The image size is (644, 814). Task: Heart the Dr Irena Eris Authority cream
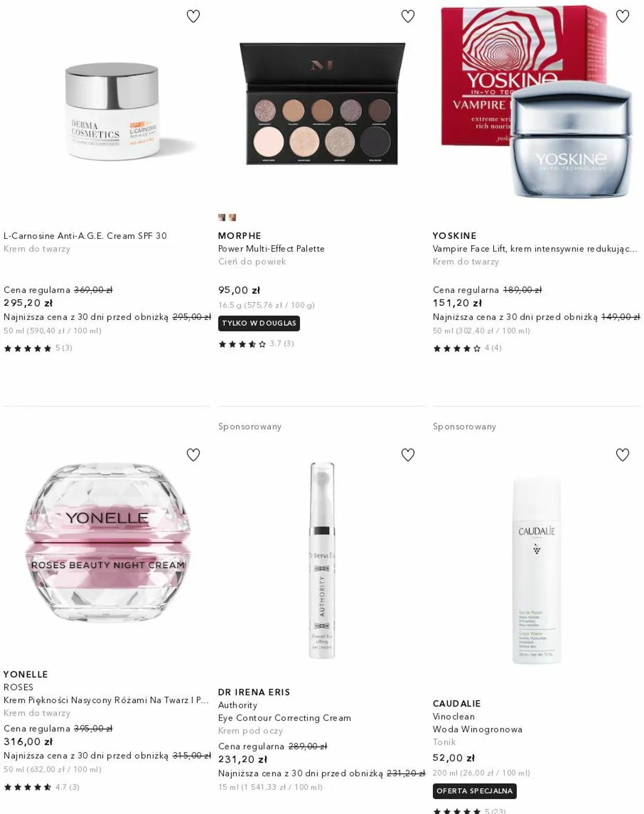click(x=408, y=455)
